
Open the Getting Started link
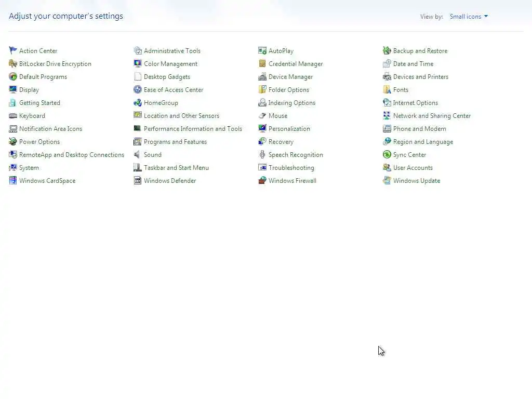point(39,103)
